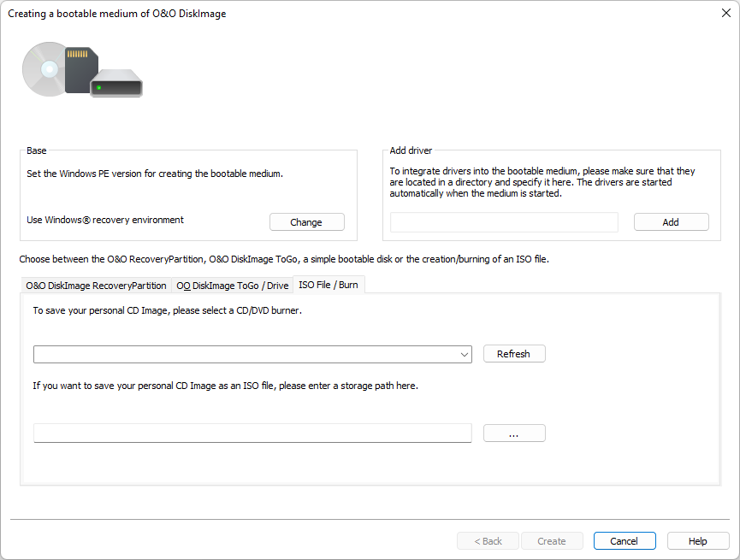The image size is (740, 560).
Task: Click the external hard drive icon
Action: (116, 83)
